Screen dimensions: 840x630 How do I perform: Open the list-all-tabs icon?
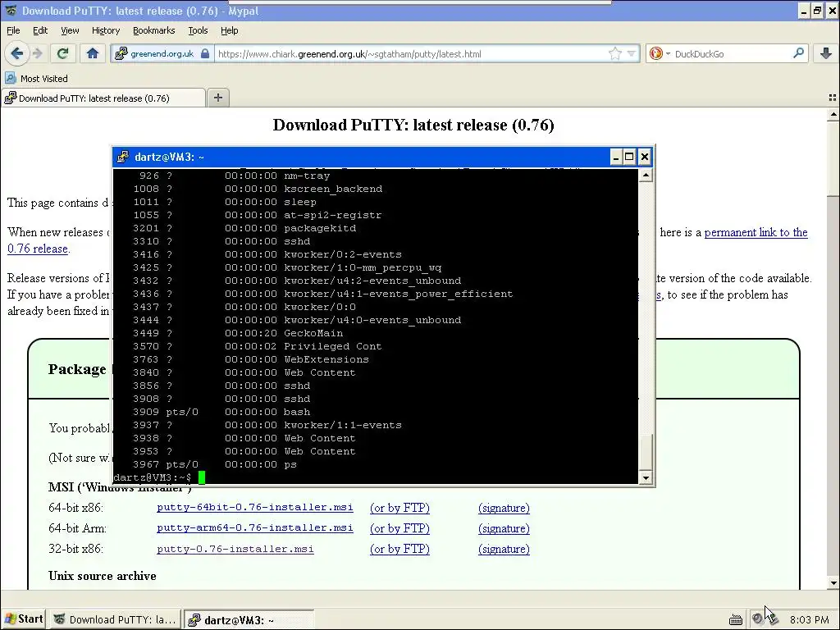[832, 98]
